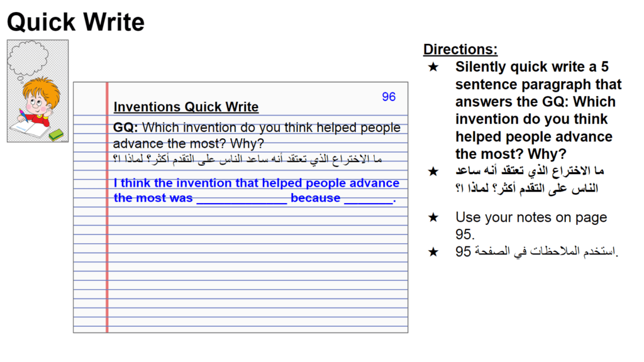Click the thought bubble above the boy

[28, 60]
